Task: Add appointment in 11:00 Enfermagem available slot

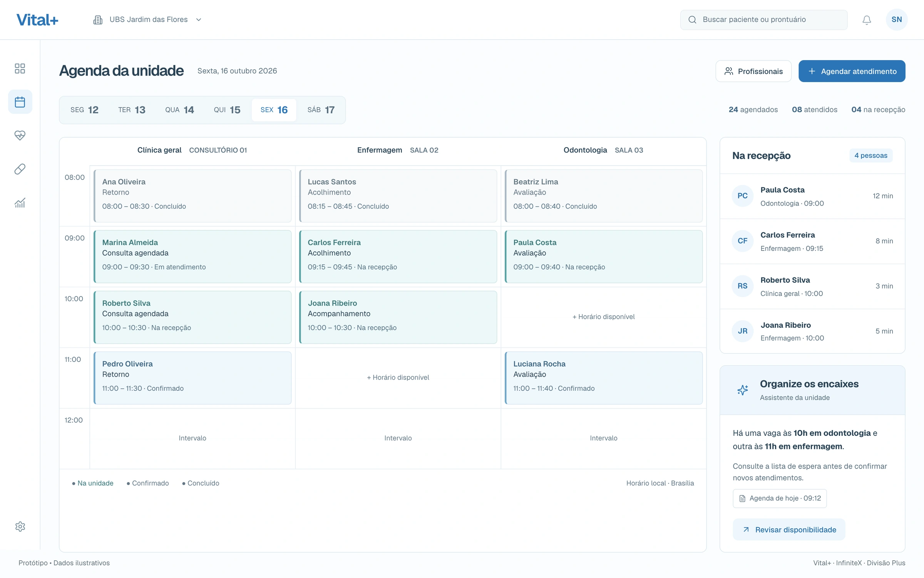Action: coord(398,377)
